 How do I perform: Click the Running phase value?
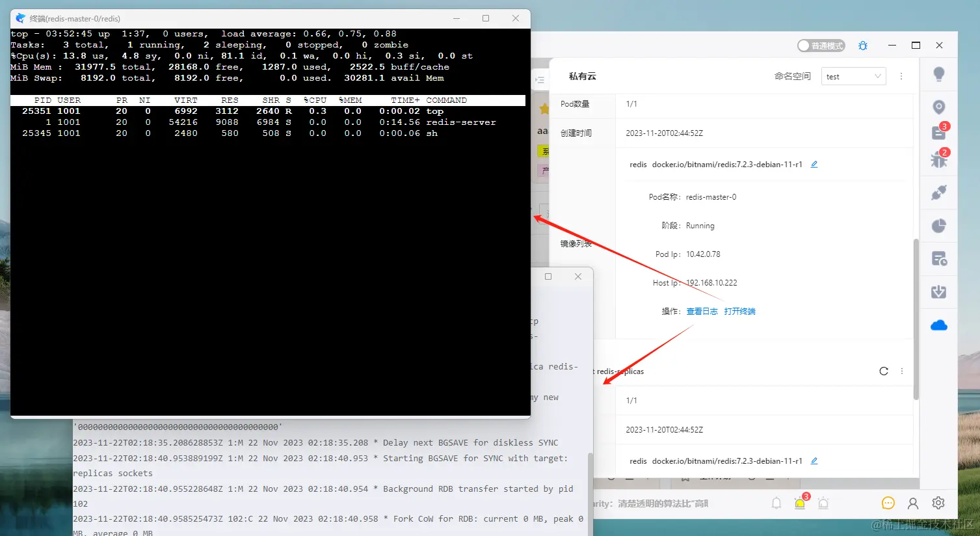[700, 226]
